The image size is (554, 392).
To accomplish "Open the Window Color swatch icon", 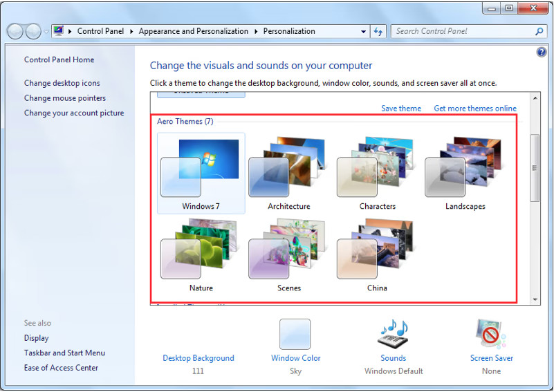I will pos(295,334).
